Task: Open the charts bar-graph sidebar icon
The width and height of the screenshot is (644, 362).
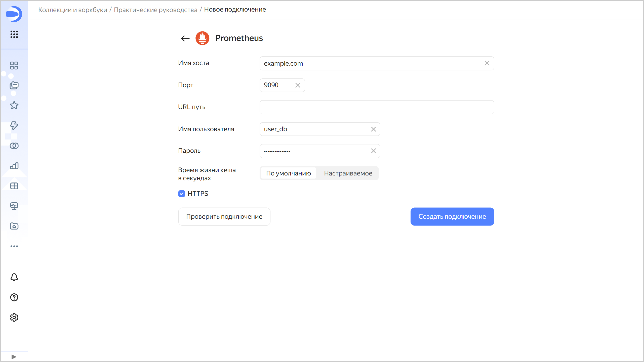Action: point(14,166)
